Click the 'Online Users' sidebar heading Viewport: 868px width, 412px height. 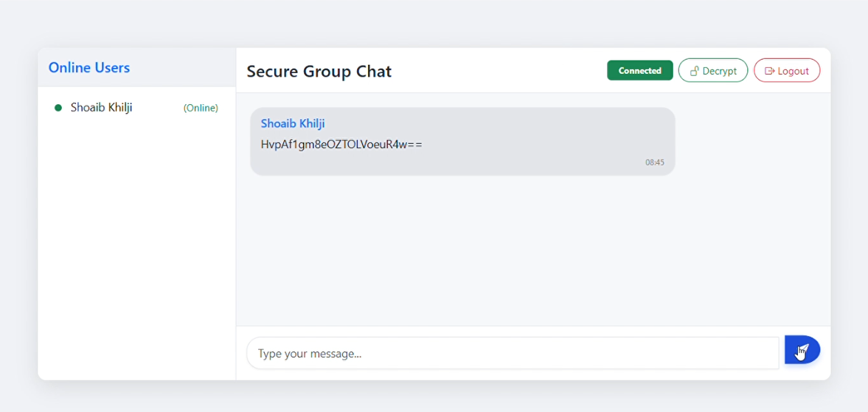click(89, 68)
